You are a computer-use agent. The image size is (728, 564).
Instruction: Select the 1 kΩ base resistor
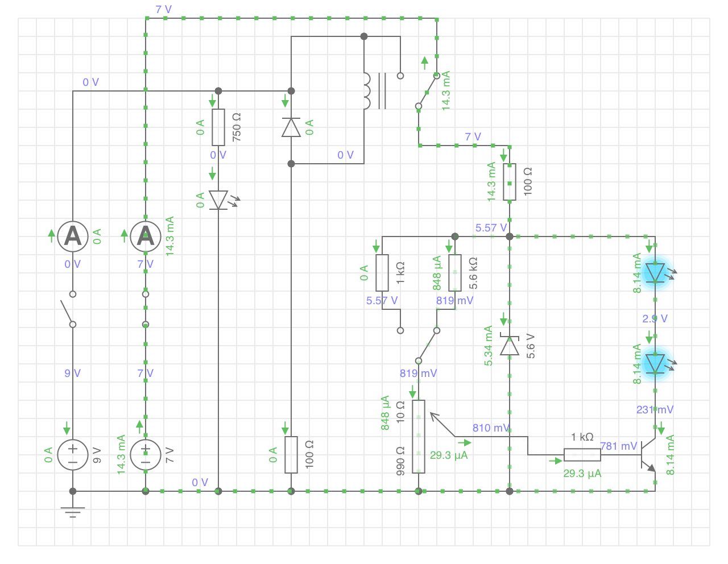point(582,455)
